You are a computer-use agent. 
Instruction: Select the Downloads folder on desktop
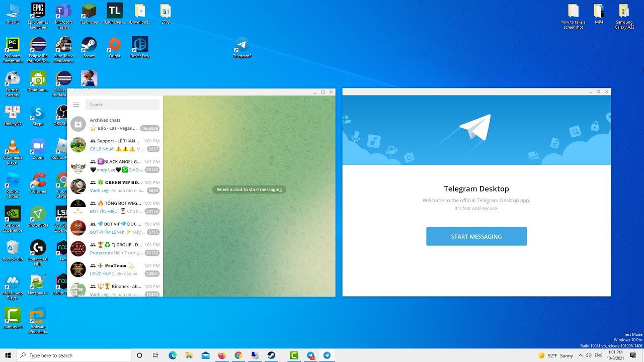click(140, 14)
